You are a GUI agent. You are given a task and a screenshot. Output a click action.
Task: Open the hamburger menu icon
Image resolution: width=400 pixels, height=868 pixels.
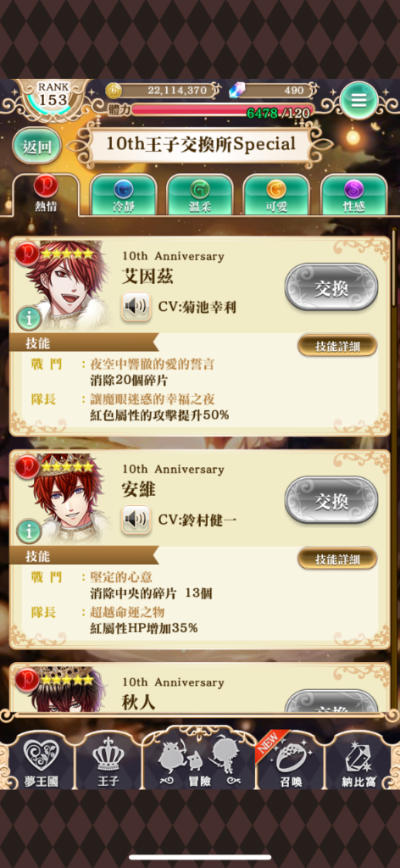pos(359,101)
